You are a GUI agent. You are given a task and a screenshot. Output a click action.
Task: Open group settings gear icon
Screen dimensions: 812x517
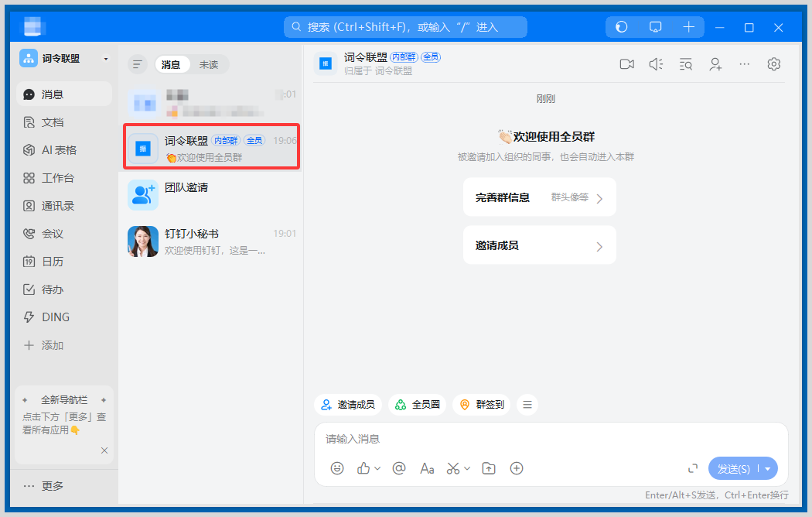click(x=773, y=64)
